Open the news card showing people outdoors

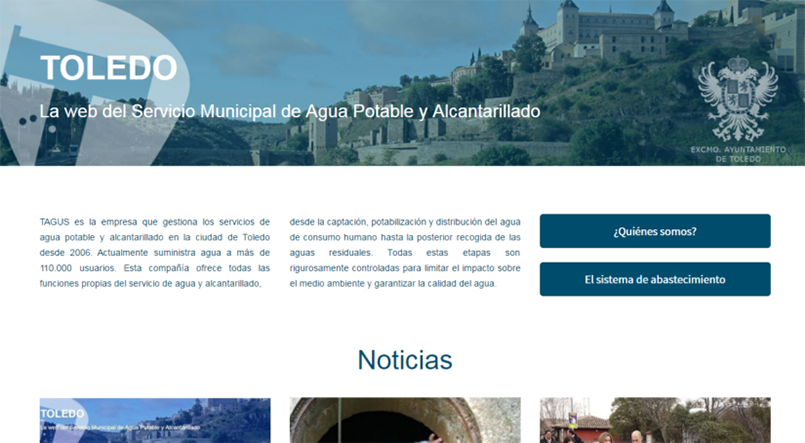pos(655,420)
